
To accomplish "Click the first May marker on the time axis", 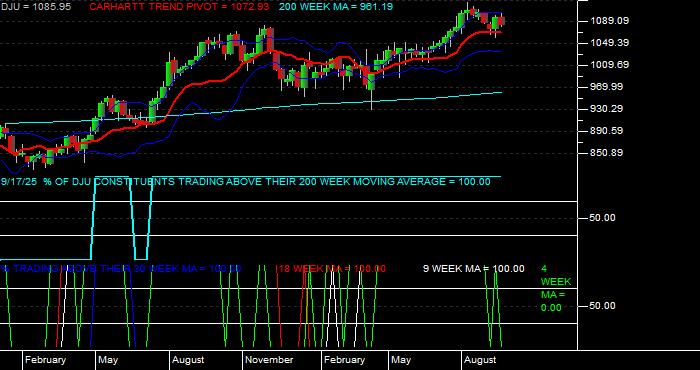I will pos(108,360).
